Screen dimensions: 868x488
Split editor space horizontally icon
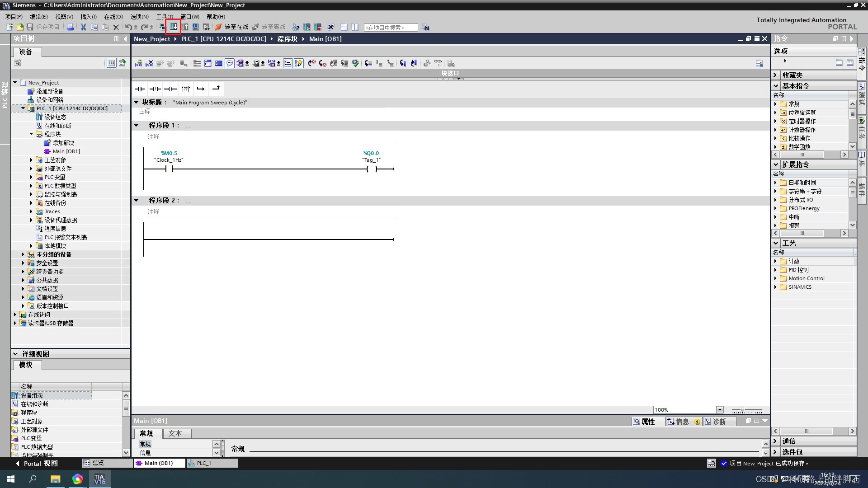click(344, 27)
